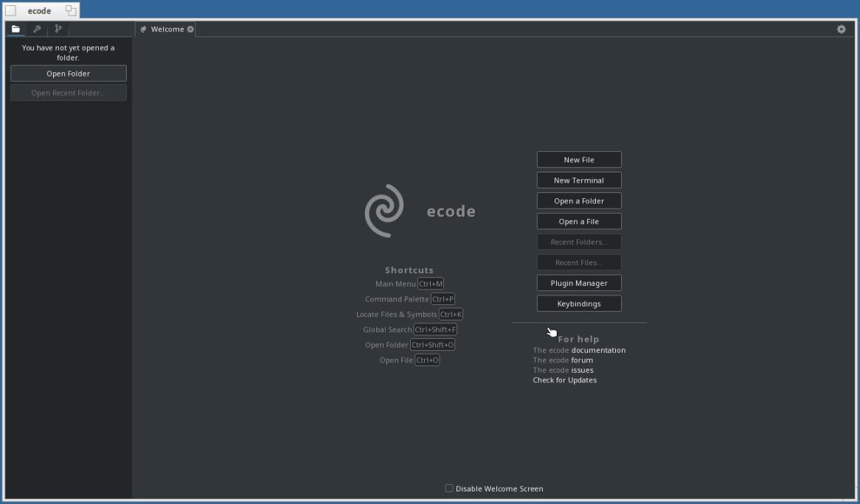Open the settings gear menu

point(842,29)
